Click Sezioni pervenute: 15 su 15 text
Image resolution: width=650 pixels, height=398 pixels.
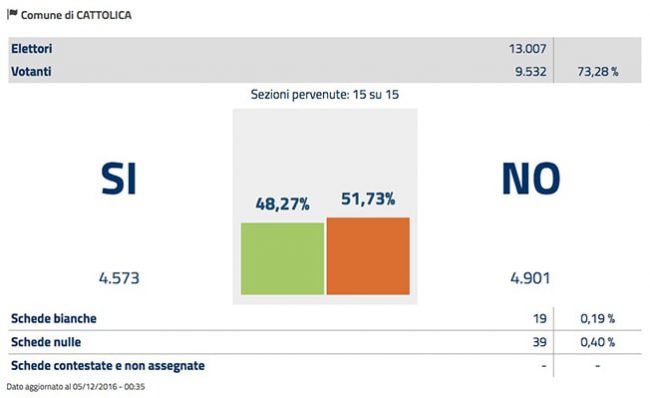(325, 95)
